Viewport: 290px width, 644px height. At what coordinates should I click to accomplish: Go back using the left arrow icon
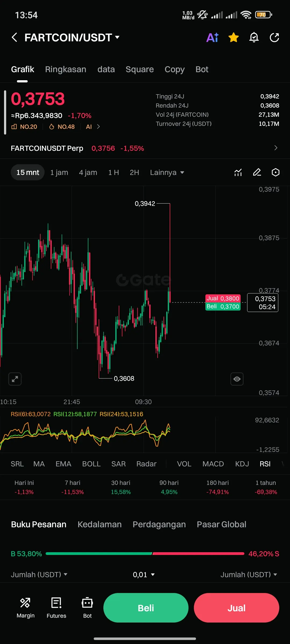pyautogui.click(x=15, y=37)
